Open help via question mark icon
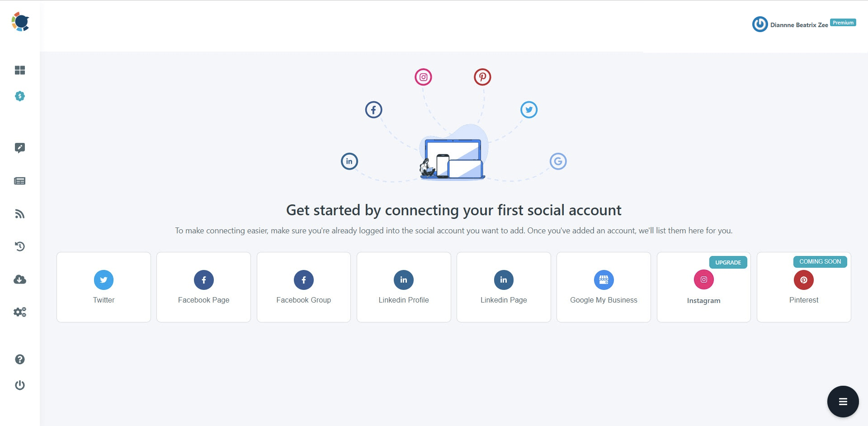The height and width of the screenshot is (426, 868). (x=20, y=359)
